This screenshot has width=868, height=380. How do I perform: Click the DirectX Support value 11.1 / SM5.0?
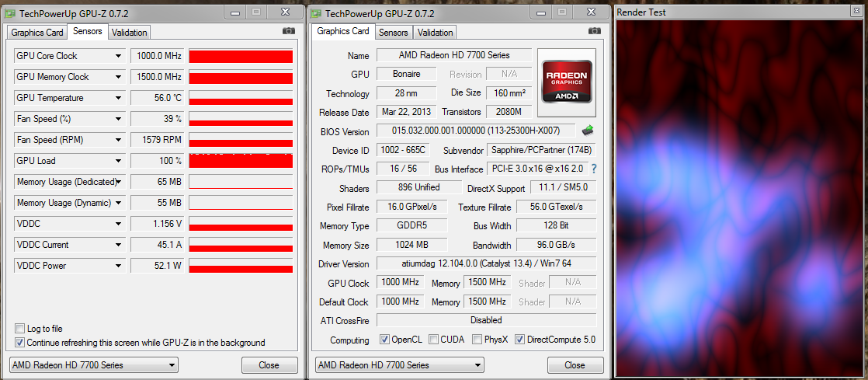click(x=564, y=187)
